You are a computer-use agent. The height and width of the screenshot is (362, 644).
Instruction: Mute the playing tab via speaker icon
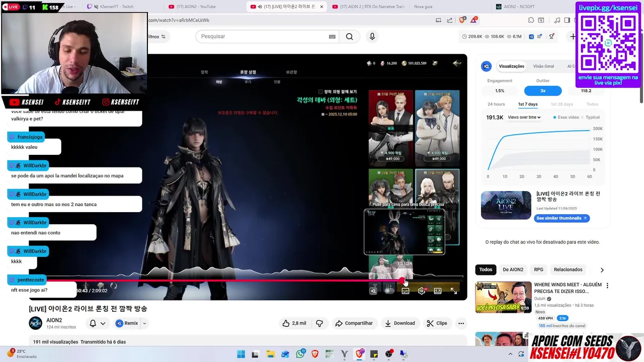260,7
